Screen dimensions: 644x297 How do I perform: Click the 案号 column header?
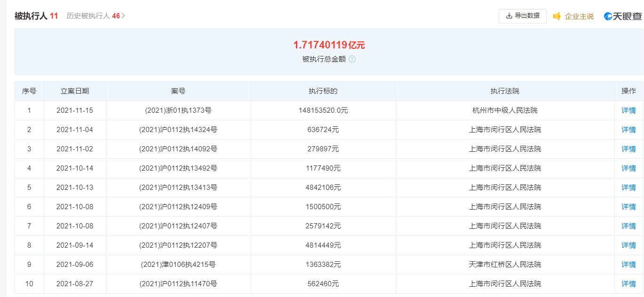(x=178, y=91)
